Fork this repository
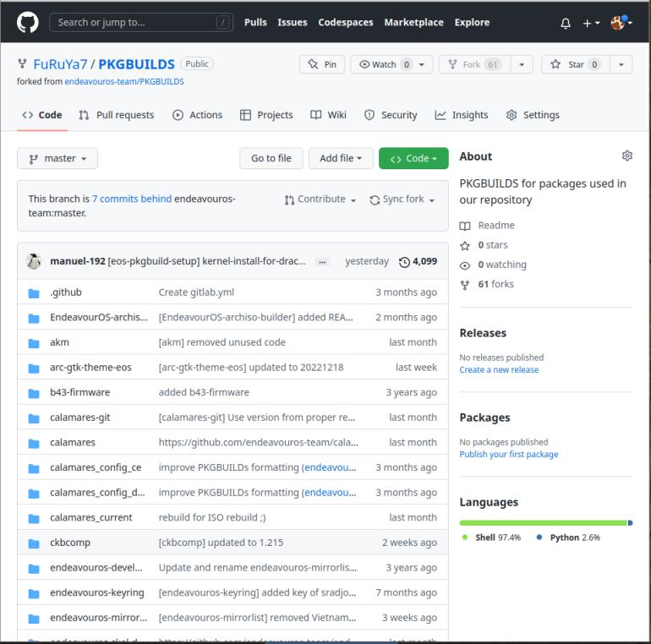Image resolution: width=651 pixels, height=644 pixels. 474,64
